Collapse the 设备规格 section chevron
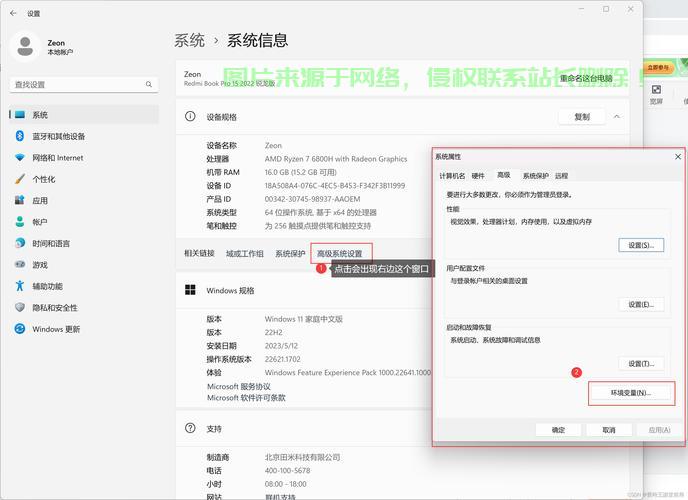The width and height of the screenshot is (688, 500). pos(616,117)
